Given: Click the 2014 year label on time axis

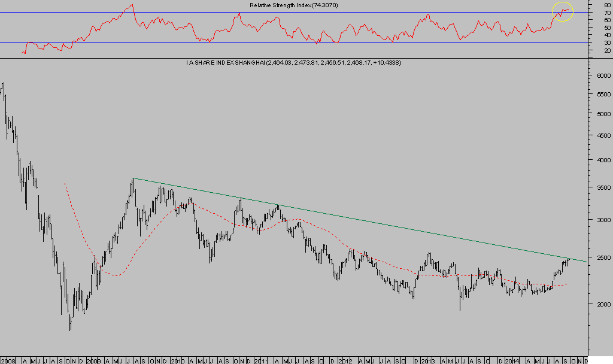Looking at the screenshot, I should tap(510, 361).
